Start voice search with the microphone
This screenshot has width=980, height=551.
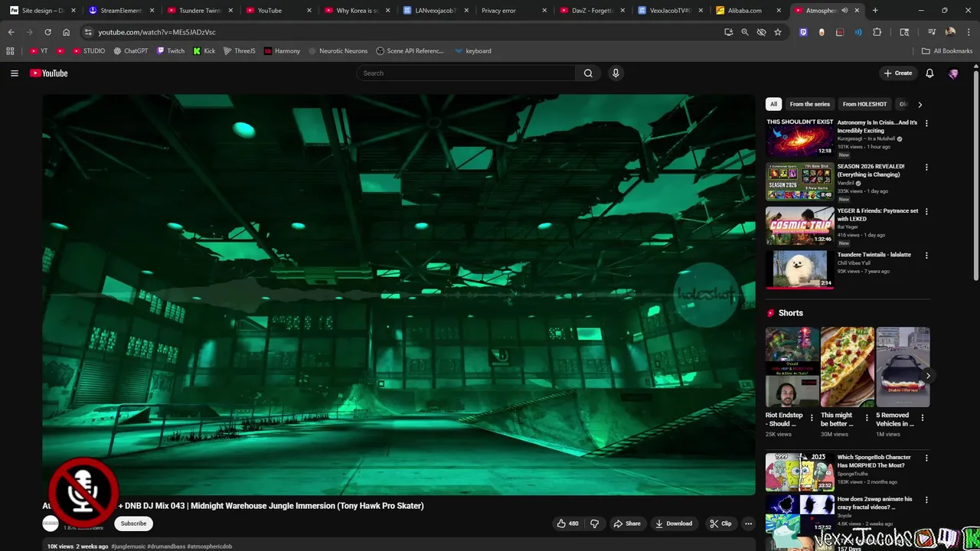point(616,73)
